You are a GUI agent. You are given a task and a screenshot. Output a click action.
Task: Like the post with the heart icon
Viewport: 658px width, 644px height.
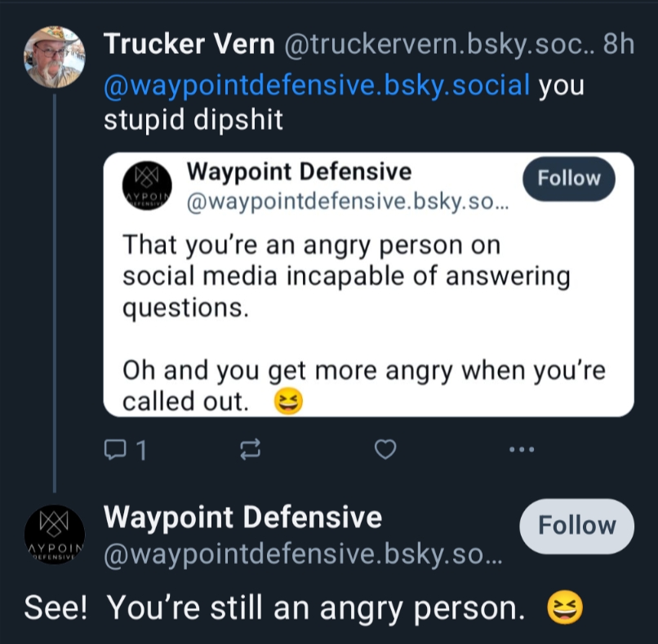(385, 449)
